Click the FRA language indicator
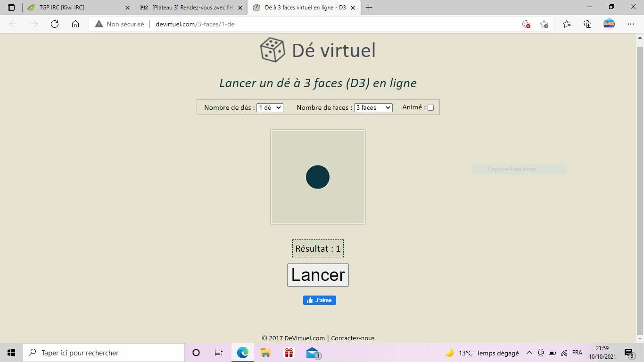644x362 pixels. tap(577, 353)
